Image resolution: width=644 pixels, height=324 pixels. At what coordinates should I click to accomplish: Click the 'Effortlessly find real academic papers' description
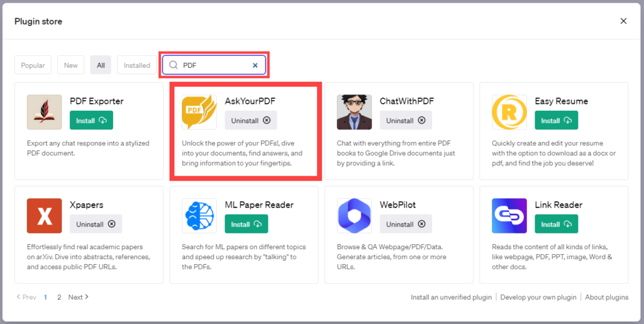click(x=88, y=257)
